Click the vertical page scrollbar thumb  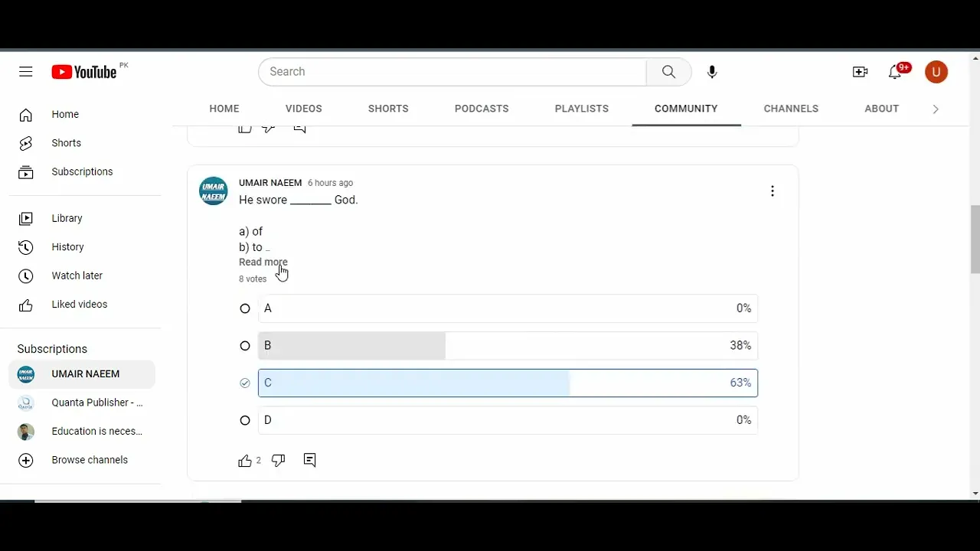point(975,239)
